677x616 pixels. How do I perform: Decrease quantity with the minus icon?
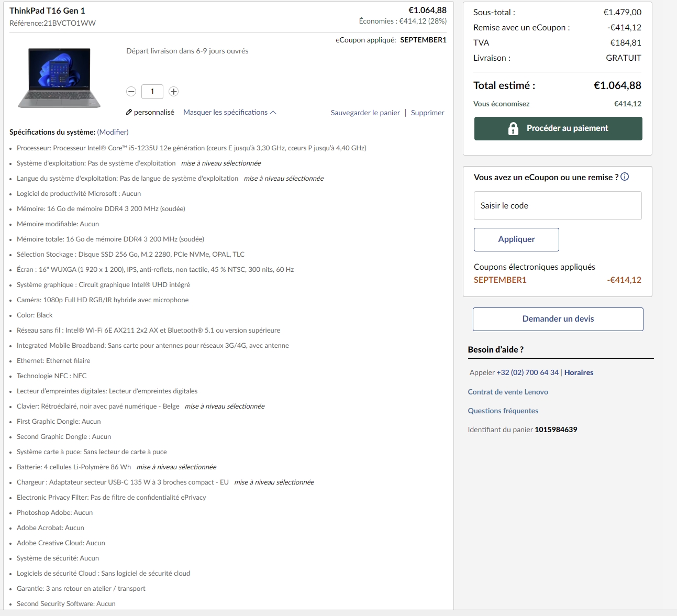[x=131, y=92]
